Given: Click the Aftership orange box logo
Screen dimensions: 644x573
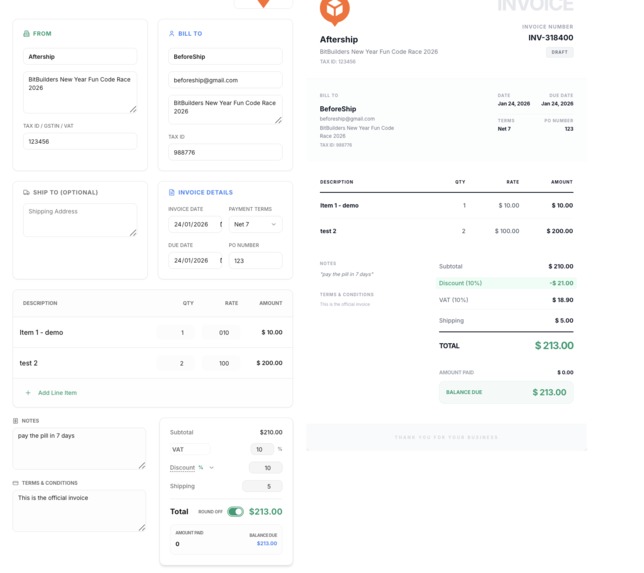Looking at the screenshot, I should click(x=335, y=10).
